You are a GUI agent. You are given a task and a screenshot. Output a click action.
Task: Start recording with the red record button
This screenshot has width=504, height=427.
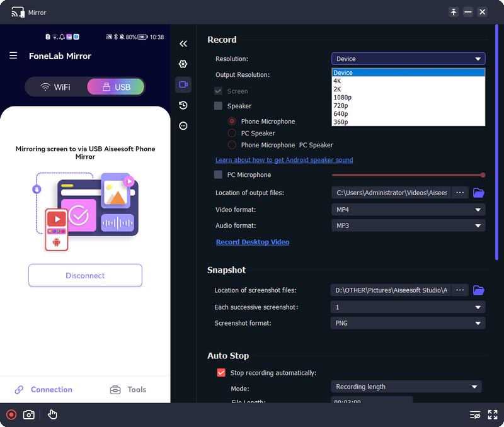[11, 414]
